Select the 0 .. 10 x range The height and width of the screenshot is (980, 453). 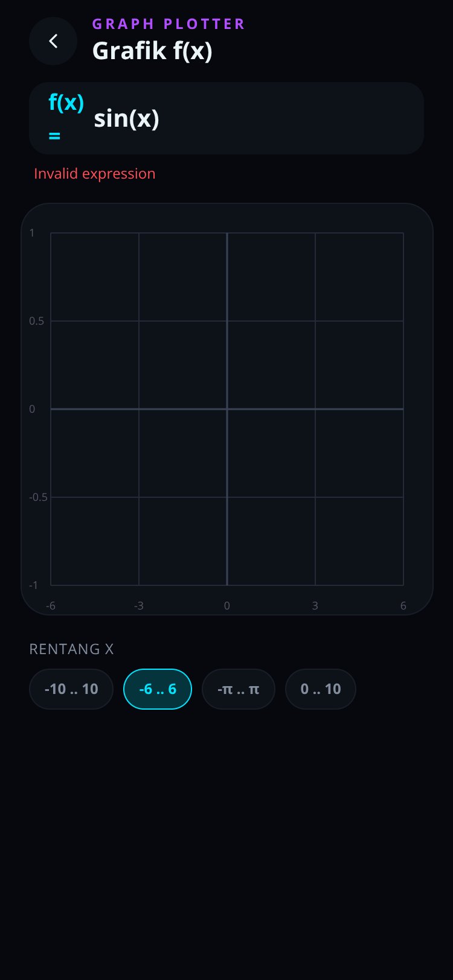pos(321,689)
